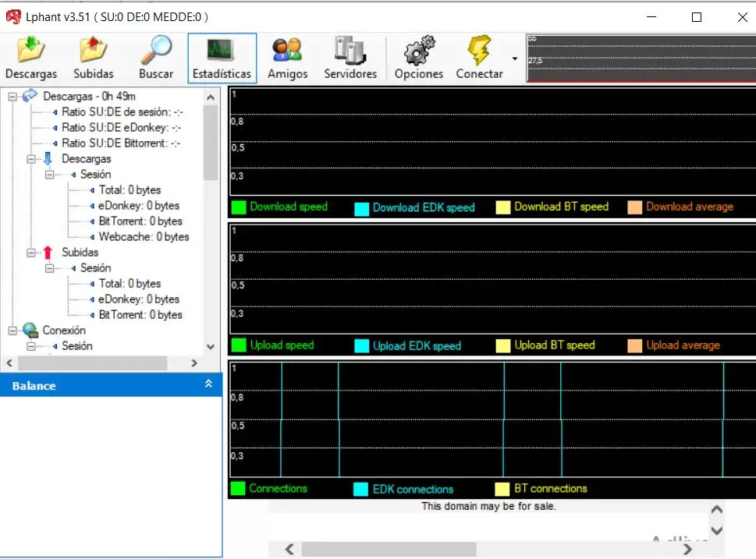
Task: Collapse the Balance panel chevron
Action: coord(208,384)
